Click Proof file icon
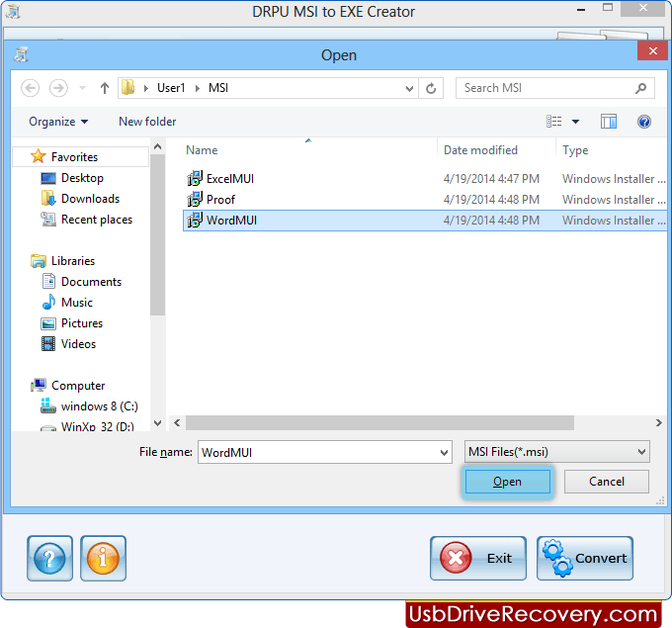The height and width of the screenshot is (628, 672). point(195,200)
